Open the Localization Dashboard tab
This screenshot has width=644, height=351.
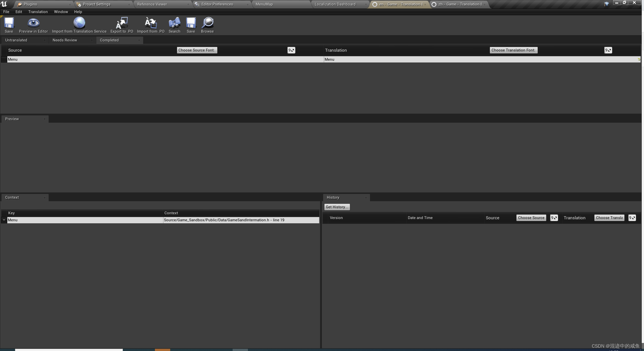pyautogui.click(x=335, y=4)
